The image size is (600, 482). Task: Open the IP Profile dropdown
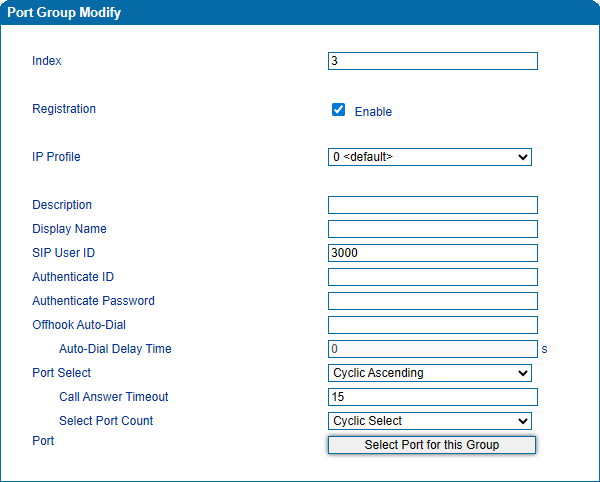point(429,157)
